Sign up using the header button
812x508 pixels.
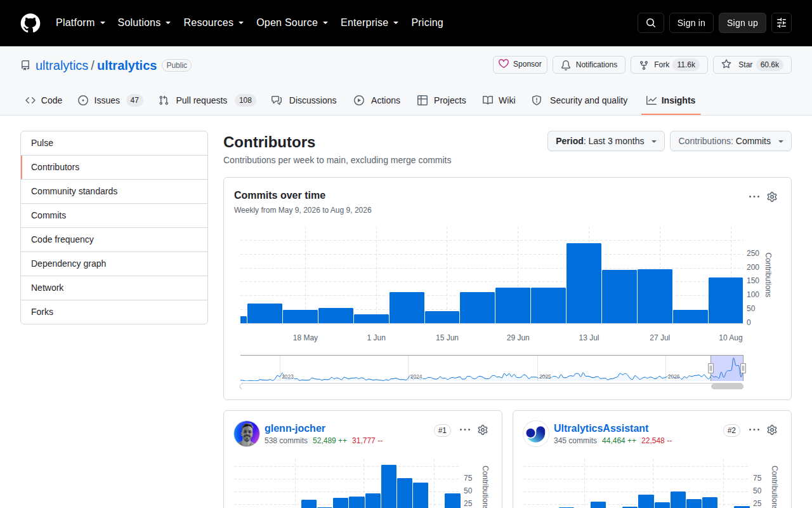(x=742, y=23)
